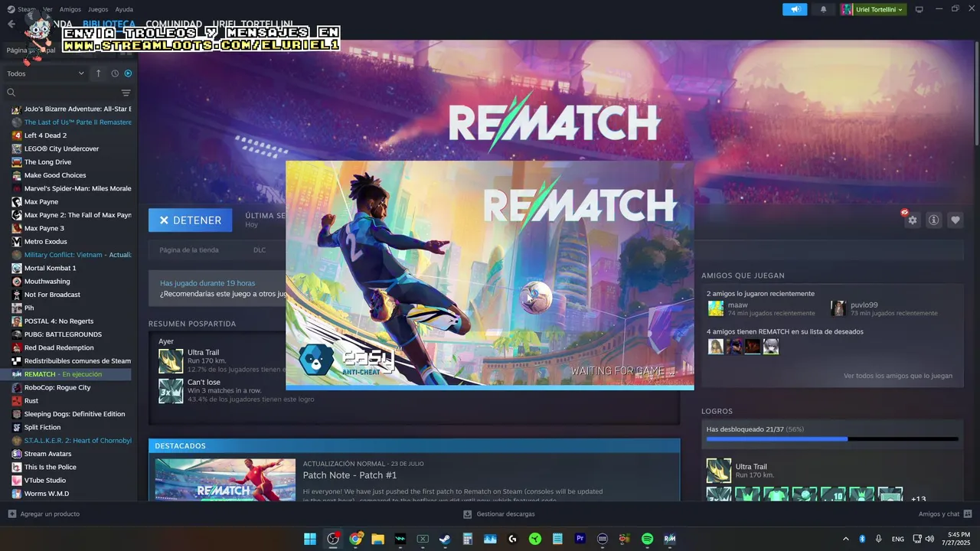Open the Ver menu
This screenshot has height=551, width=980.
47,9
